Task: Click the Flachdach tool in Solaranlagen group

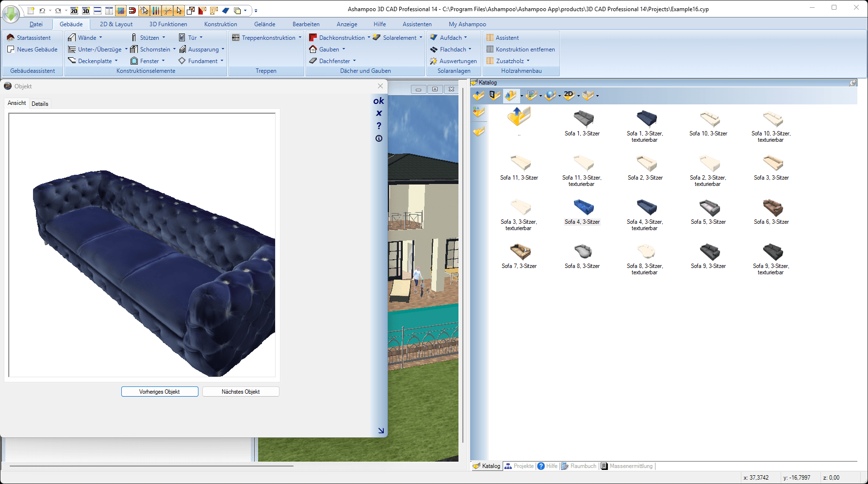Action: coord(452,49)
